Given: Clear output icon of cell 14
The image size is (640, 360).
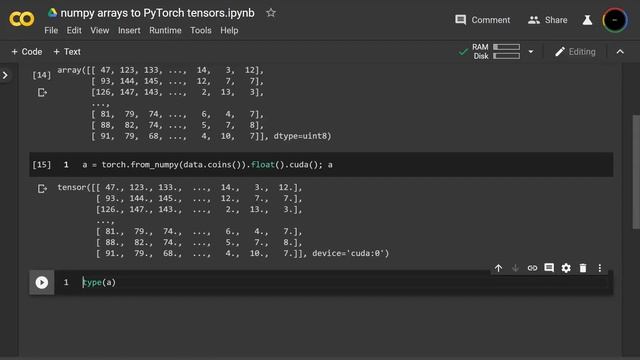Looking at the screenshot, I should coord(42,93).
